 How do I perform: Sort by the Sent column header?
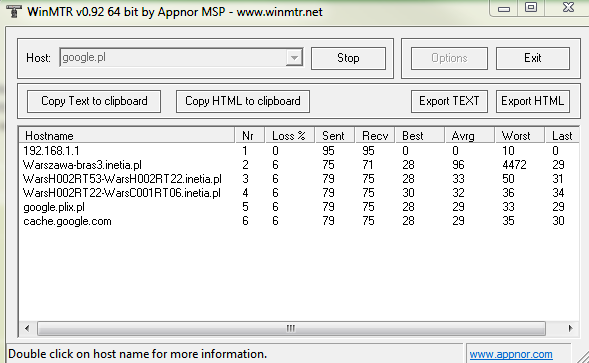pyautogui.click(x=335, y=136)
